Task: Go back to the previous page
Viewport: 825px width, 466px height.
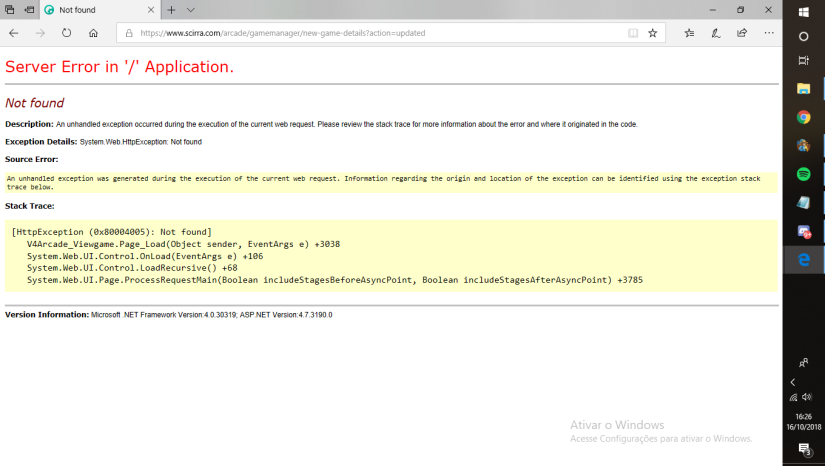Action: [14, 33]
